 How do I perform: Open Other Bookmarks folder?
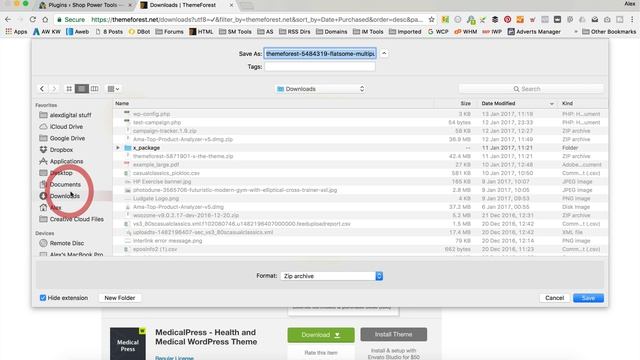(609, 31)
